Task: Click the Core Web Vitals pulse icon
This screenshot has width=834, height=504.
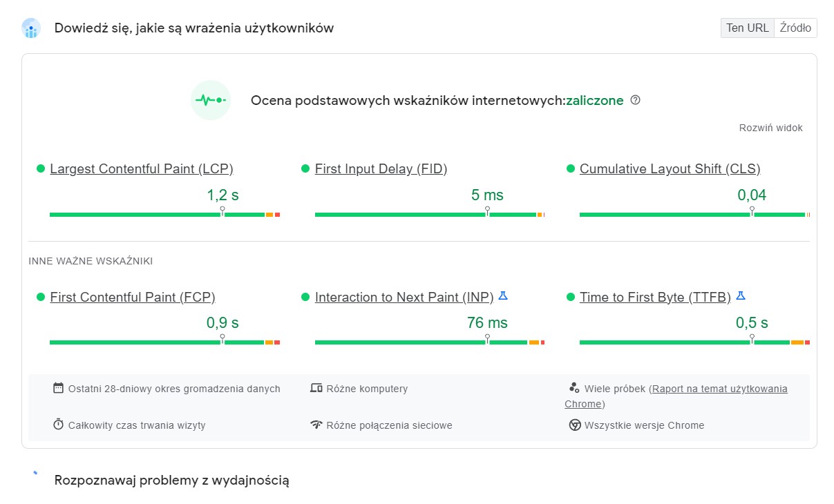Action: (210, 100)
